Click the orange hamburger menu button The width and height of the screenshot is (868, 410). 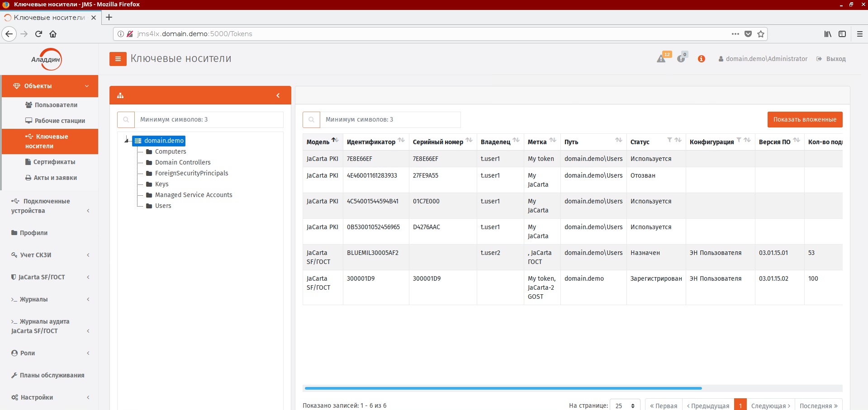(x=118, y=59)
